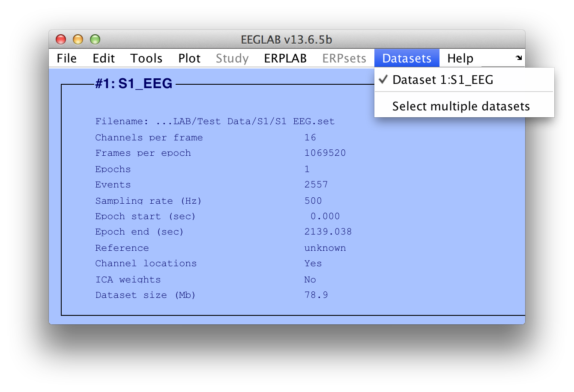574x392 pixels.
Task: Minimize the EEGLAB window using yellow button
Action: click(x=78, y=40)
